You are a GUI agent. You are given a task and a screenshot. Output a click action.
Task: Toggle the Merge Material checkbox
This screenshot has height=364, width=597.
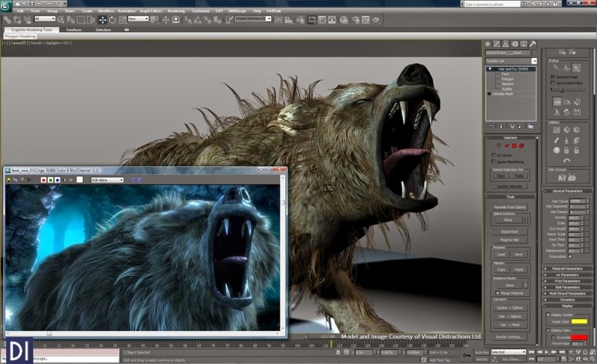[497, 293]
